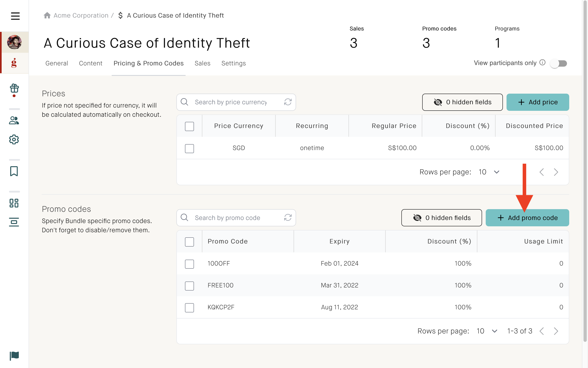
Task: Focus the Search by price currency field
Action: click(x=236, y=102)
